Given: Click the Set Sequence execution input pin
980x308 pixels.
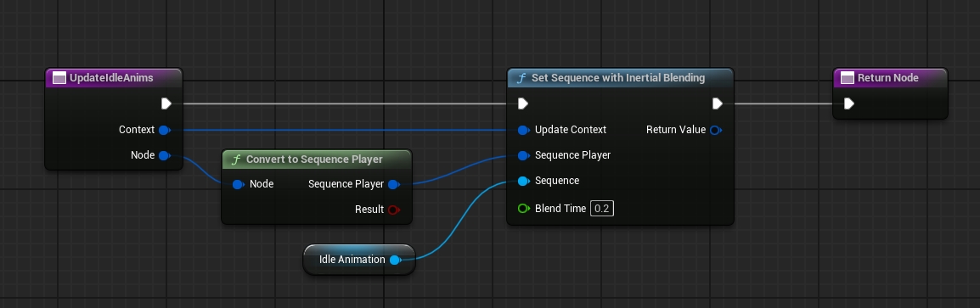Looking at the screenshot, I should coord(523,104).
